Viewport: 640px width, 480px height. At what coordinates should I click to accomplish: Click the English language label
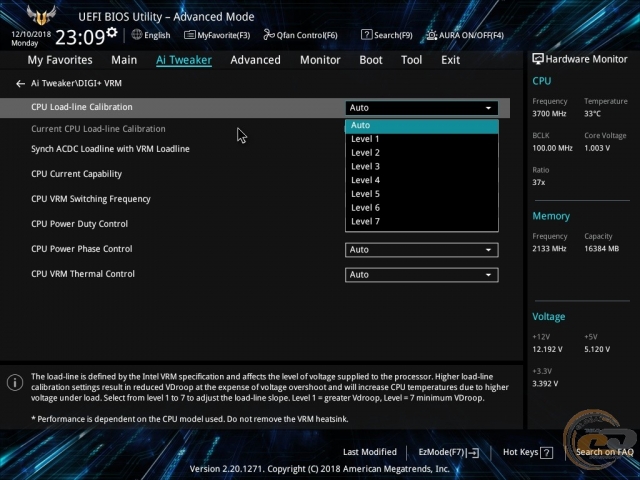[x=157, y=35]
